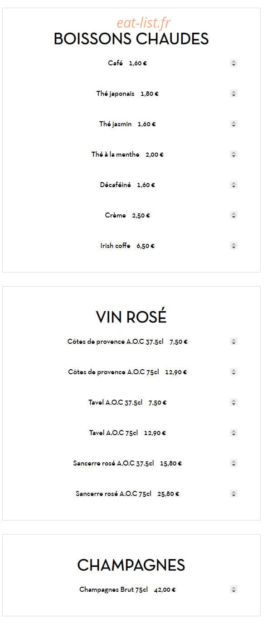Viewport: 277px width, 644px height.
Task: Select the Irish coffe 6,50 € item
Action: (x=127, y=246)
